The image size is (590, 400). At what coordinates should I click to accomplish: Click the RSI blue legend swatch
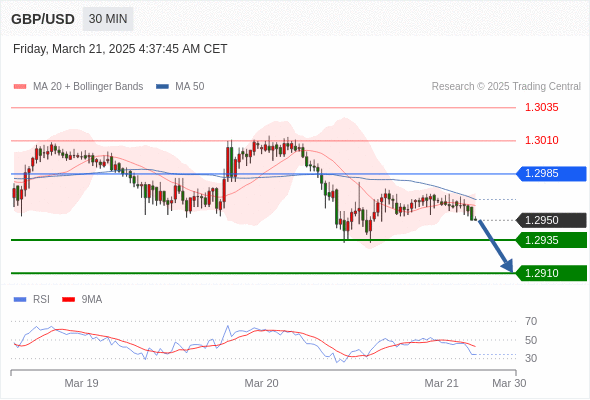20,300
